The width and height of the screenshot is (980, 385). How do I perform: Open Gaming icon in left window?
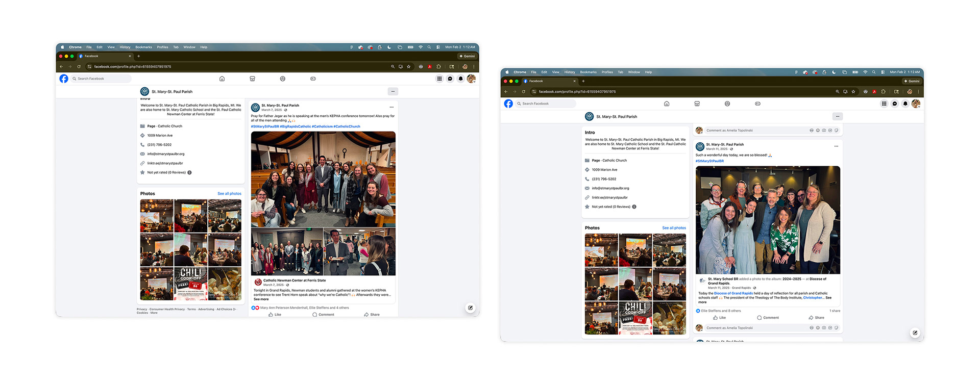click(x=313, y=79)
